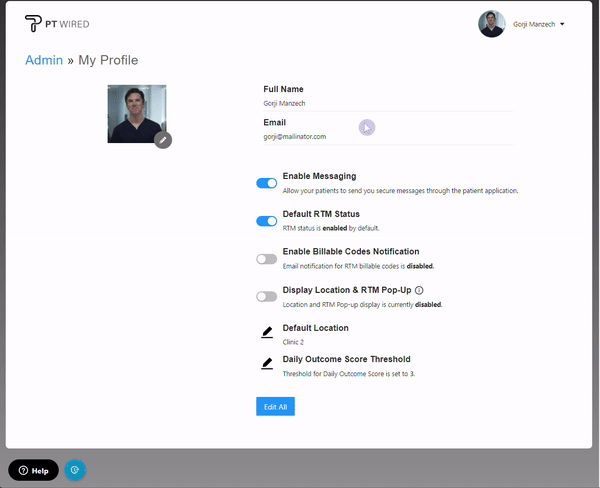Turn on Display Location & RTM Pop-Up

click(x=267, y=297)
